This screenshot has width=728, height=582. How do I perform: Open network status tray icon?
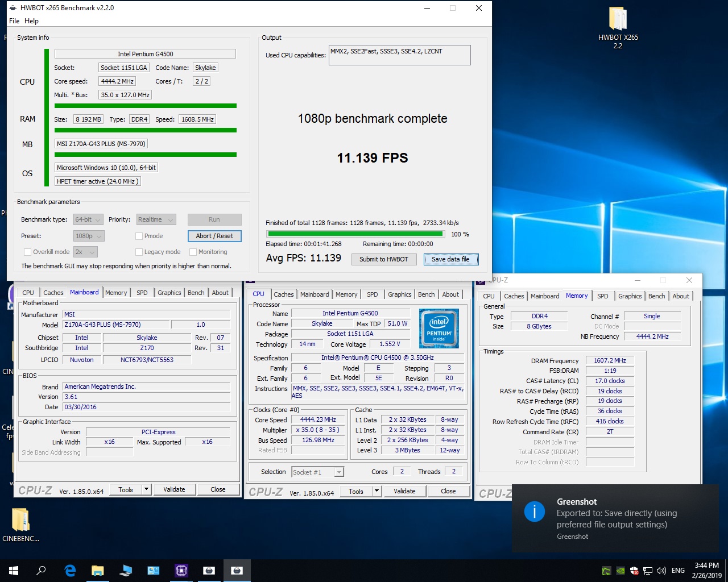coord(648,571)
